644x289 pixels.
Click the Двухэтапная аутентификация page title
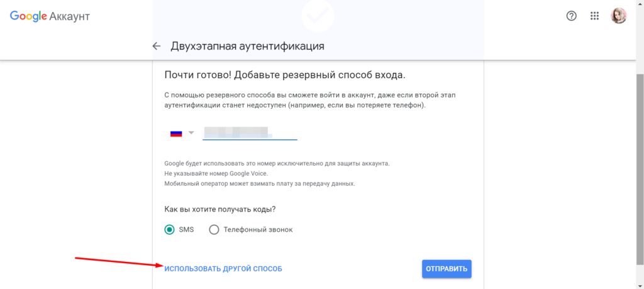coord(248,46)
